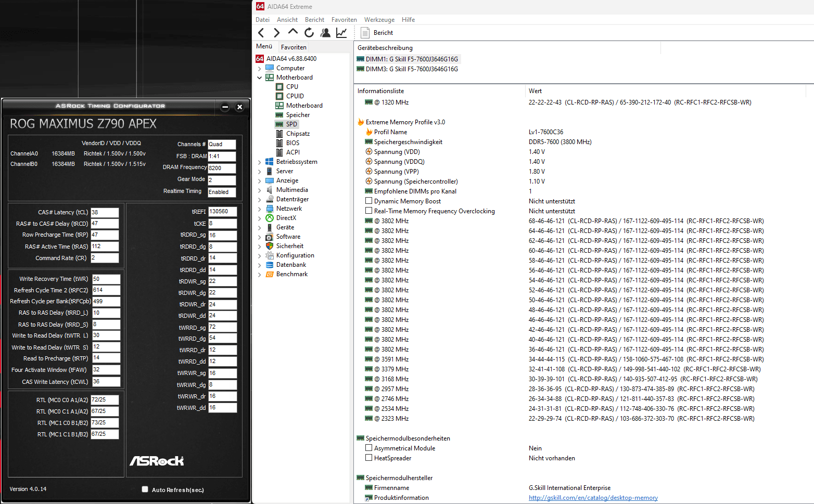Click the Produktinformation row icon
Image resolution: width=814 pixels, height=504 pixels.
tap(369, 498)
